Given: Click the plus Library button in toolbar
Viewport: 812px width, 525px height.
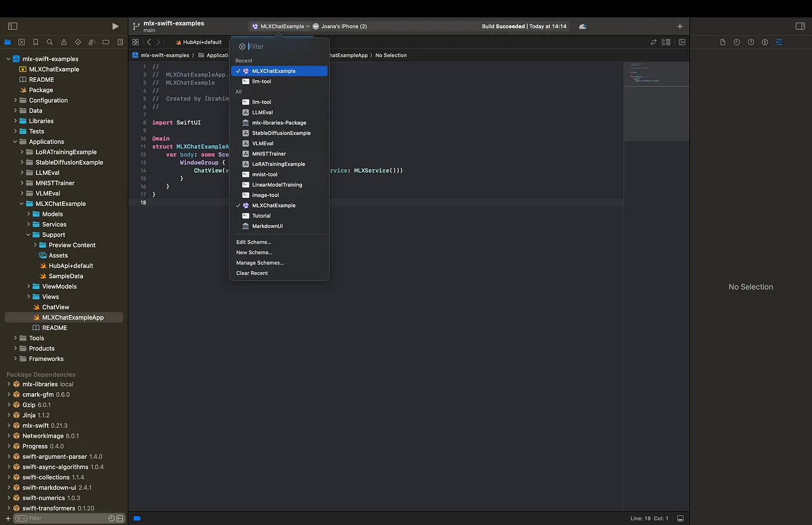Looking at the screenshot, I should pyautogui.click(x=680, y=26).
